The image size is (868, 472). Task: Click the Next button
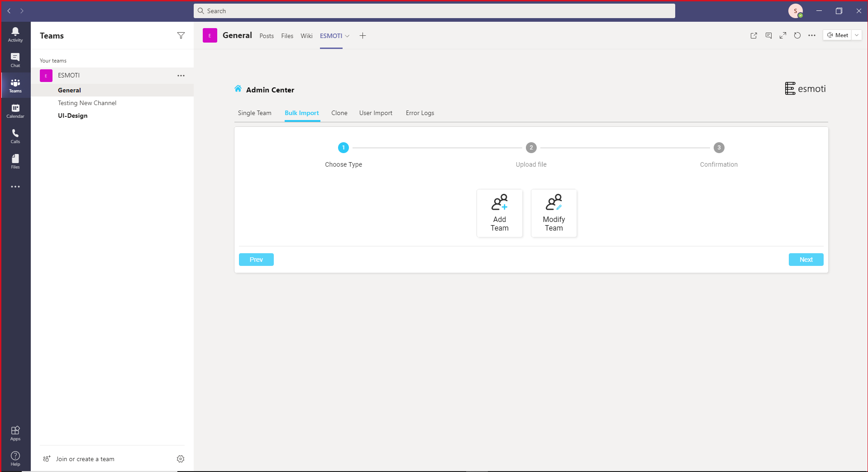click(806, 260)
